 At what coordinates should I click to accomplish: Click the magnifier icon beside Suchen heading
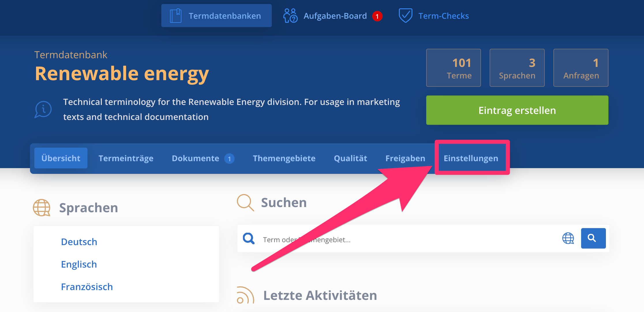click(x=245, y=202)
